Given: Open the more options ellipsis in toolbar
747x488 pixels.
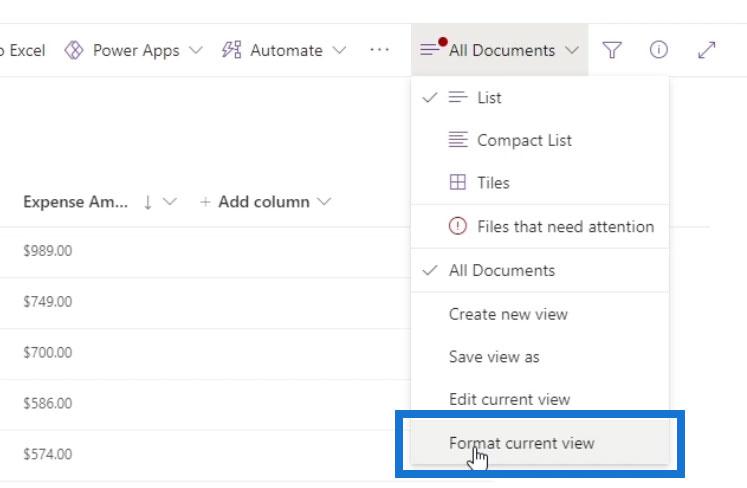Looking at the screenshot, I should [x=379, y=50].
